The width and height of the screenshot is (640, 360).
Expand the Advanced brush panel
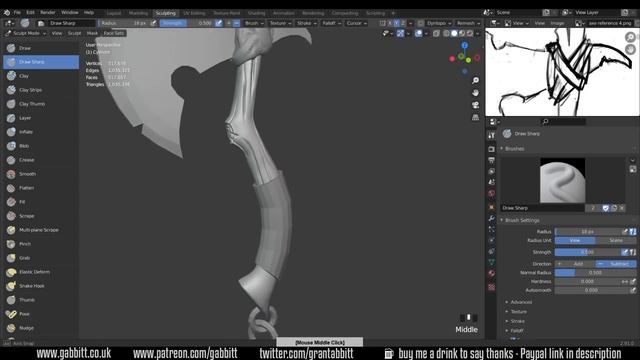point(521,302)
